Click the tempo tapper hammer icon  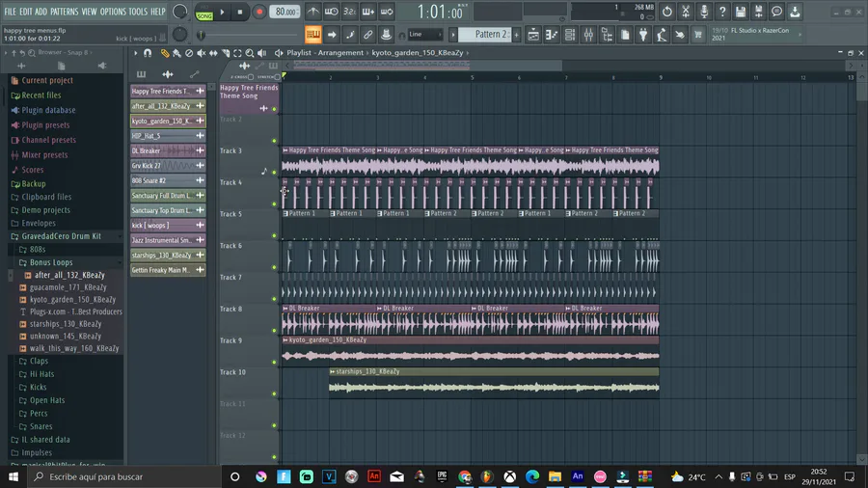click(x=662, y=35)
